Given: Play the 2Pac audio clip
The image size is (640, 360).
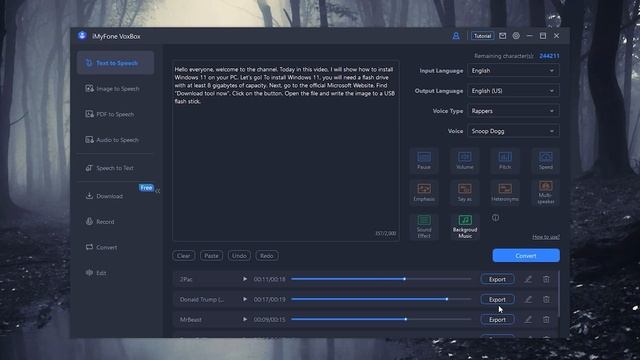Looking at the screenshot, I should 245,279.
